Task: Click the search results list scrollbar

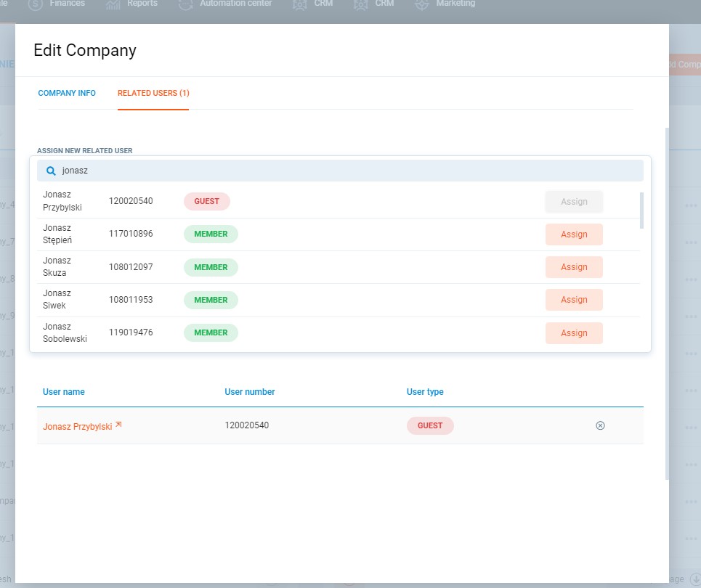Action: tap(641, 211)
